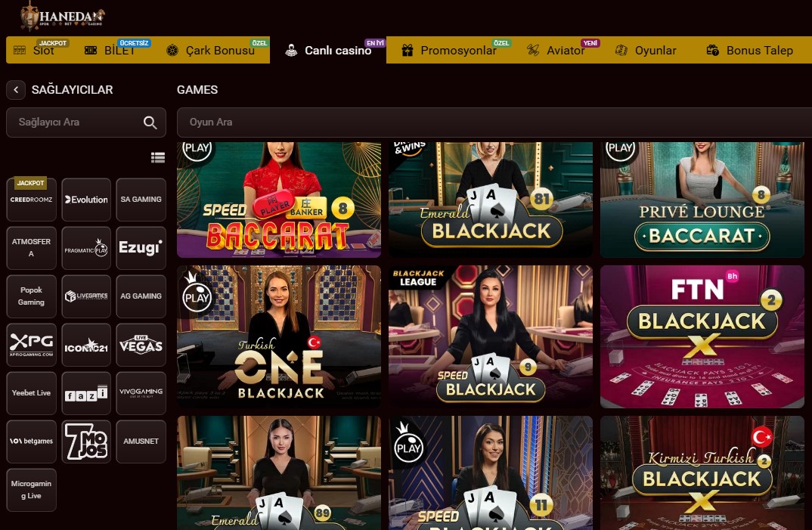Open the Canlı casino tab
The height and width of the screenshot is (530, 812).
(328, 50)
